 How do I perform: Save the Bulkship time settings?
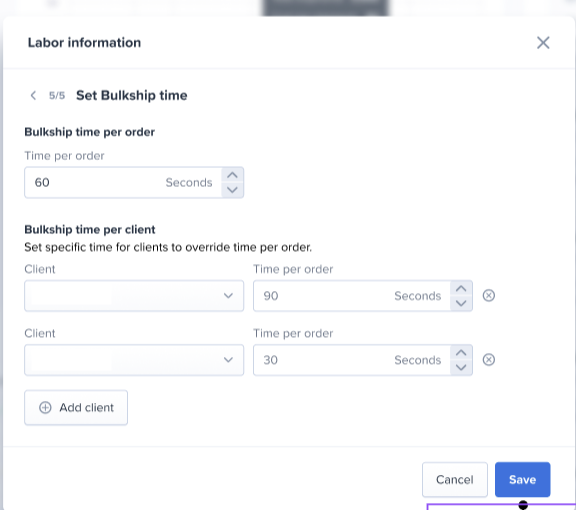(522, 480)
